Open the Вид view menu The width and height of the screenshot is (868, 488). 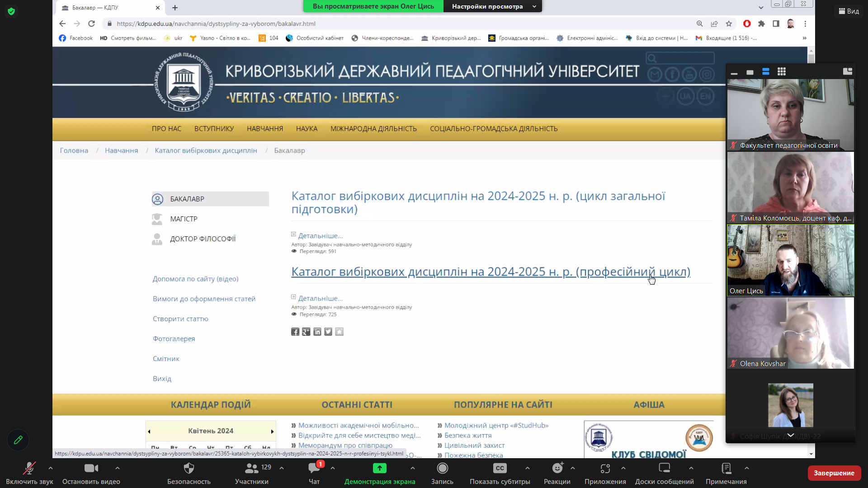pyautogui.click(x=849, y=11)
